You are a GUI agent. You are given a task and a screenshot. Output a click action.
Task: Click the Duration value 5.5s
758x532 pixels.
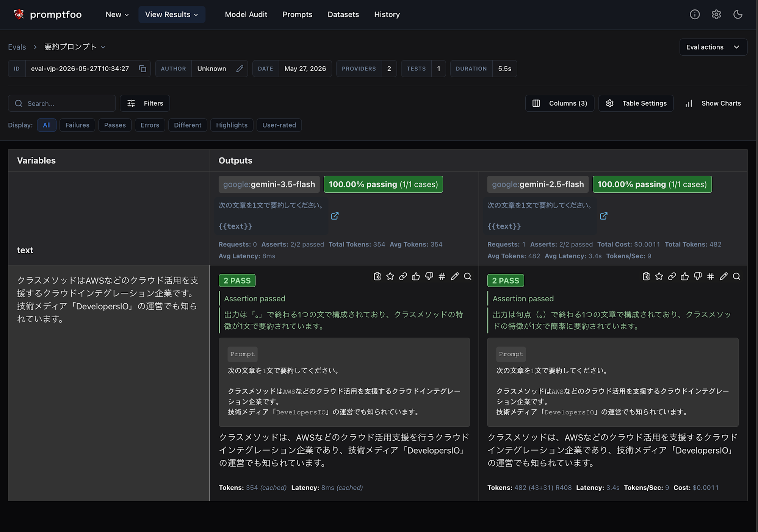click(x=504, y=69)
